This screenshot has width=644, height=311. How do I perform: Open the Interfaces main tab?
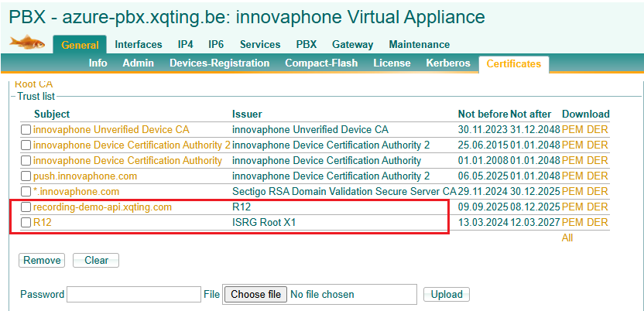pyautogui.click(x=139, y=45)
